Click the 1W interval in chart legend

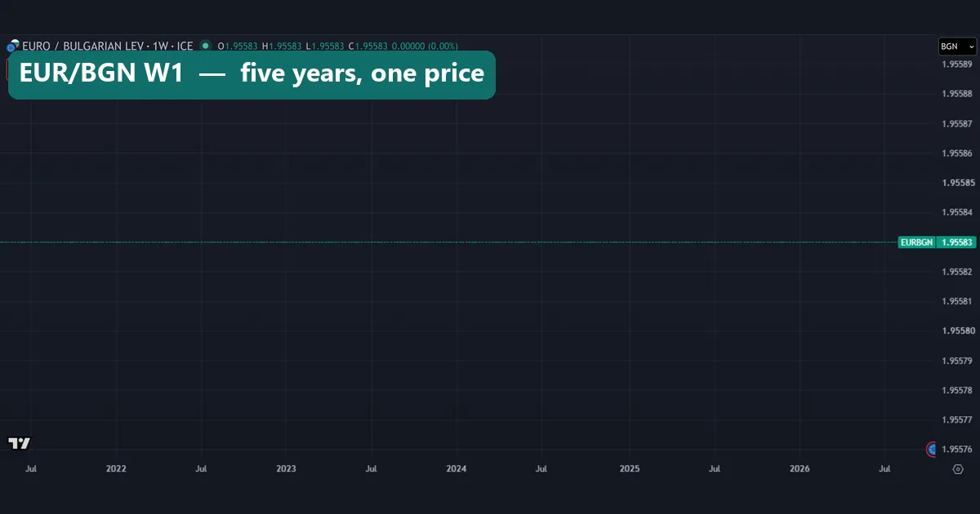(x=161, y=46)
